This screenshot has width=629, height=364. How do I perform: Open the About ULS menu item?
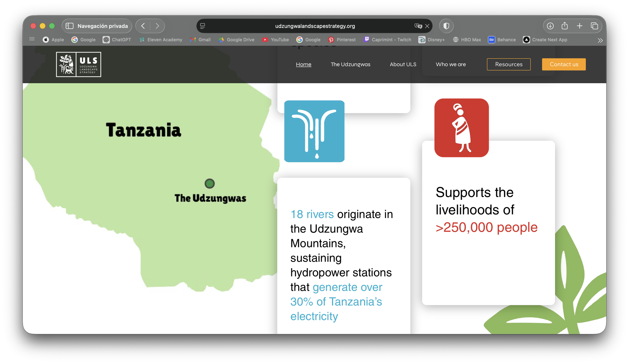403,64
